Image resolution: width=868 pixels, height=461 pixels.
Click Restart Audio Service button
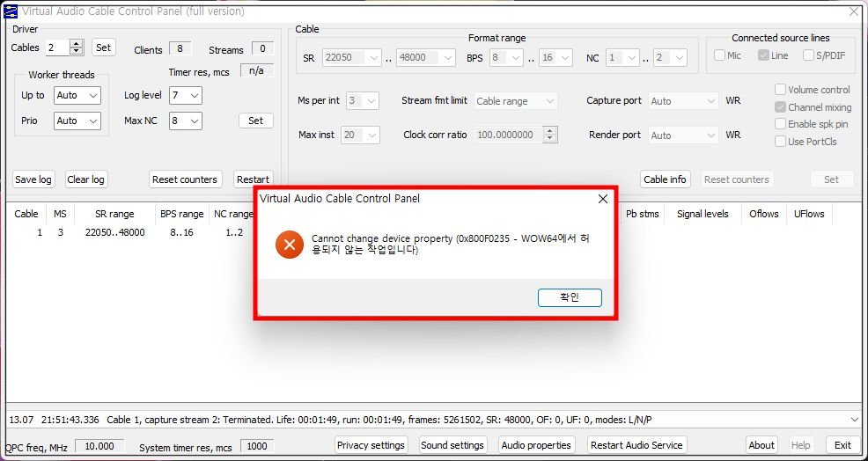coord(636,445)
